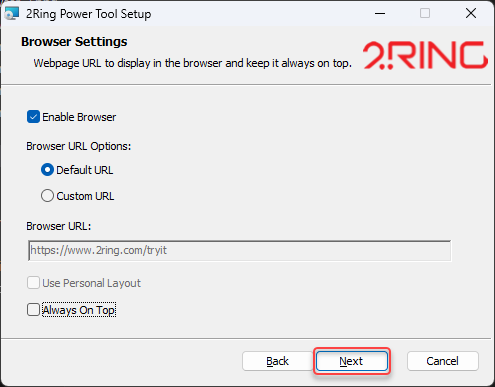Click the Browser URL input field
495x387 pixels.
click(x=239, y=250)
